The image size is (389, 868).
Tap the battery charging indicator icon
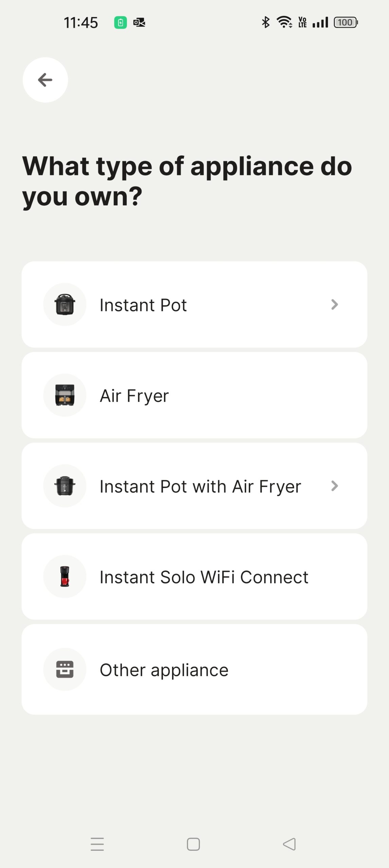pyautogui.click(x=120, y=23)
